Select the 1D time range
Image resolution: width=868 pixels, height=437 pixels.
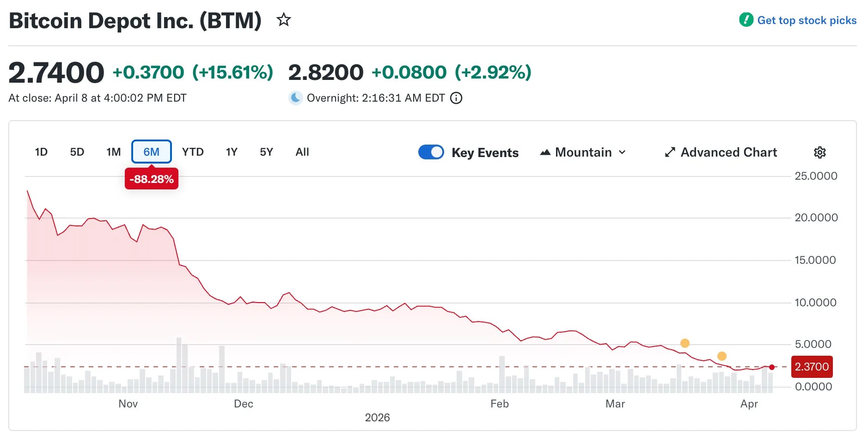click(x=41, y=152)
